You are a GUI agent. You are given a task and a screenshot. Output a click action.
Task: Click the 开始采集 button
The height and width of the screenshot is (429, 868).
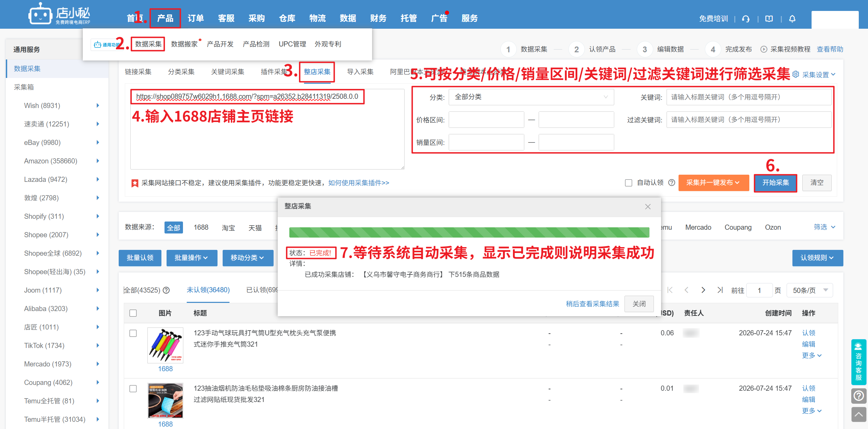tap(775, 183)
